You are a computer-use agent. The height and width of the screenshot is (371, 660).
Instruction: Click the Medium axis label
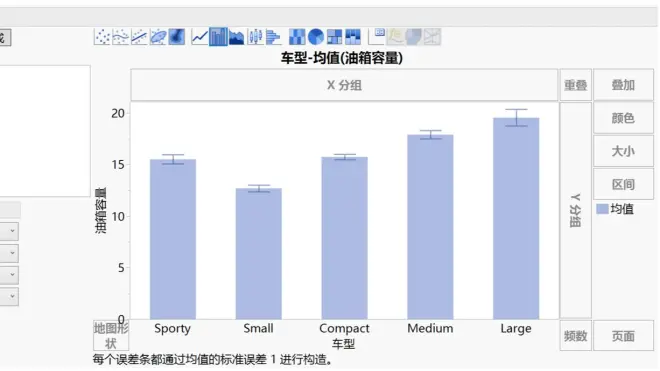pyautogui.click(x=430, y=328)
